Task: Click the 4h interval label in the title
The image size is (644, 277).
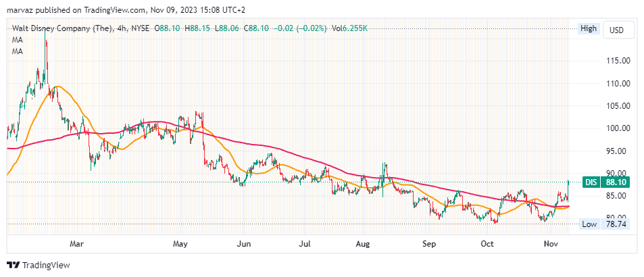Action: click(x=122, y=28)
